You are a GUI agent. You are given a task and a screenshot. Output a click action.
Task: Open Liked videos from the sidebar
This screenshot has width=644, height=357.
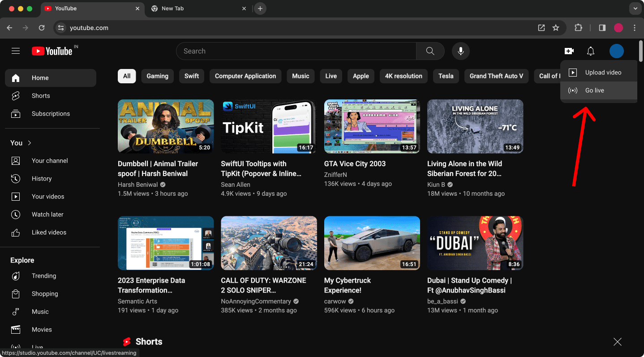click(15, 232)
